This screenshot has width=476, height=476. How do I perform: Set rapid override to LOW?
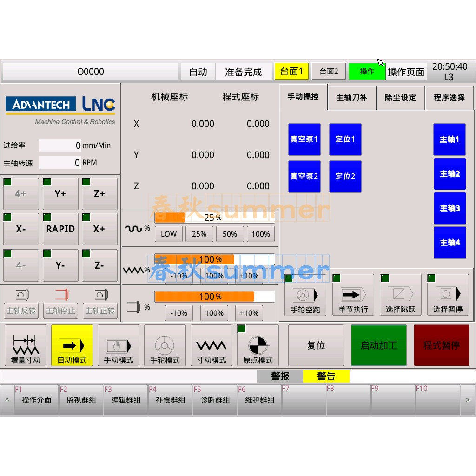[169, 234]
